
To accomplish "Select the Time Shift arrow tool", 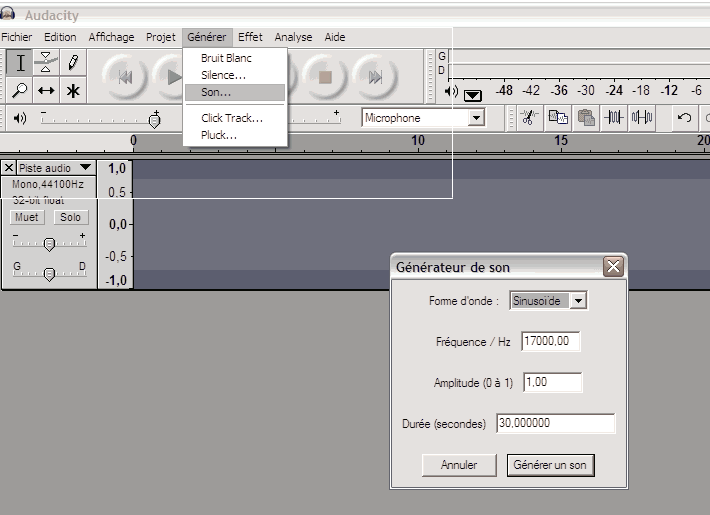I will click(46, 90).
